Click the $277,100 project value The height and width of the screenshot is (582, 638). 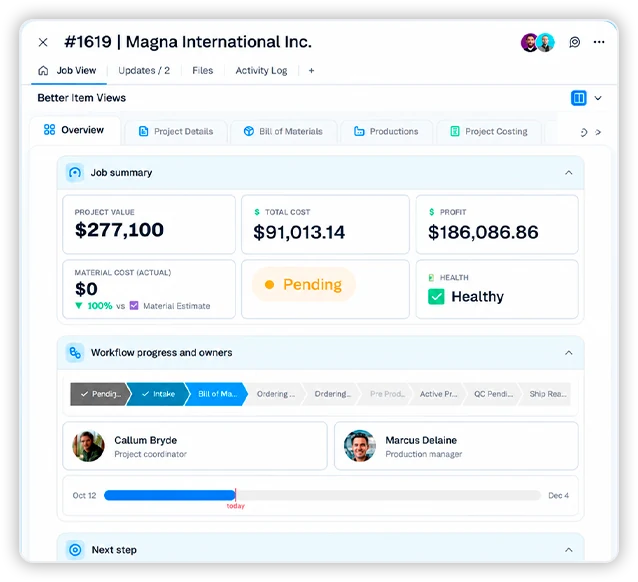119,230
